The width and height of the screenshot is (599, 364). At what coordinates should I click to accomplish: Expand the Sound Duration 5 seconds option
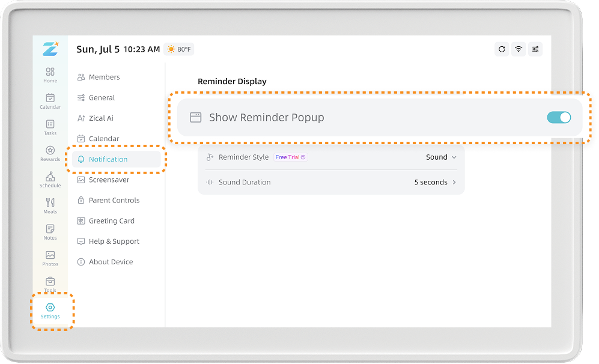435,183
